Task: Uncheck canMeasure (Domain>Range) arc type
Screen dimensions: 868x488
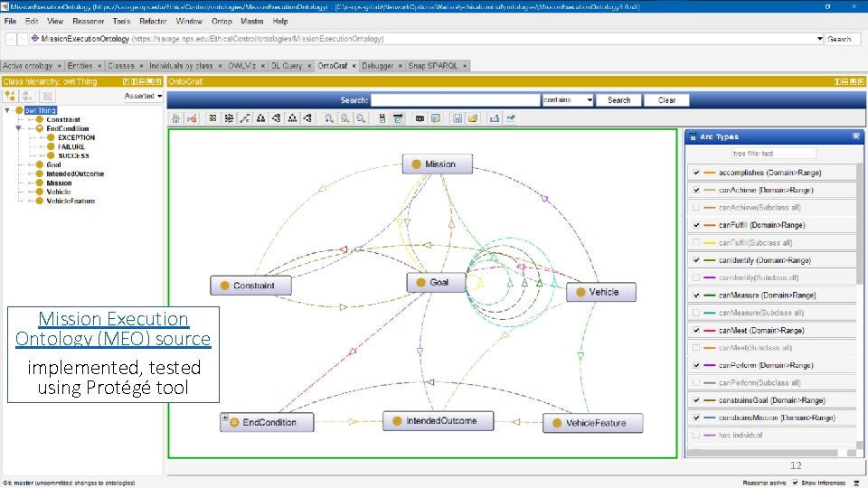Action: click(x=696, y=296)
